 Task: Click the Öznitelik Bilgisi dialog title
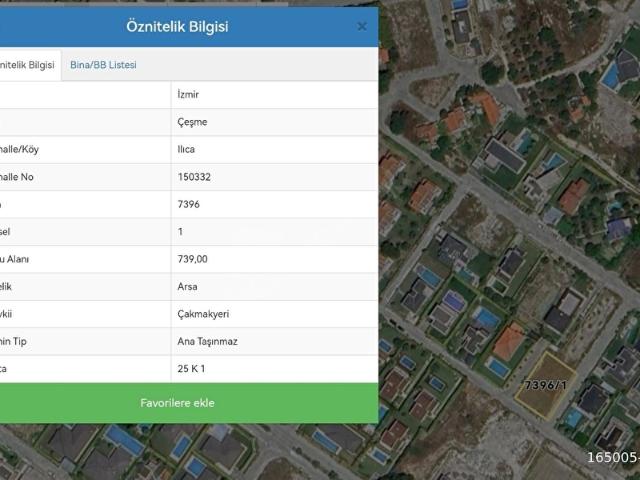(177, 27)
